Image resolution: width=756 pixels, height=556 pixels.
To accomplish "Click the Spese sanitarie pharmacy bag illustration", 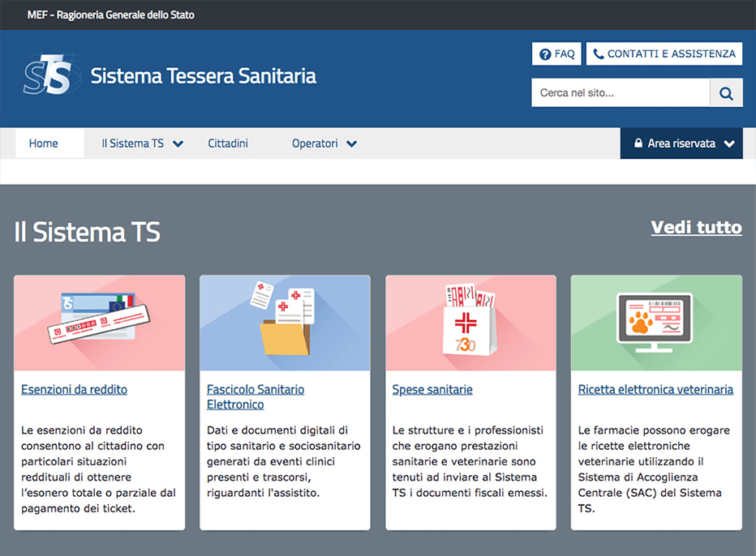I will tap(470, 323).
